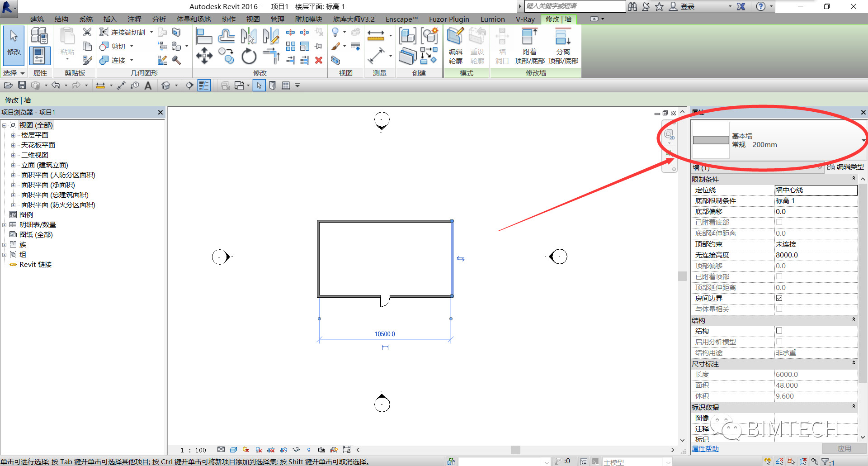Open the 注释 ribbon tab
The width and height of the screenshot is (868, 466).
point(135,19)
